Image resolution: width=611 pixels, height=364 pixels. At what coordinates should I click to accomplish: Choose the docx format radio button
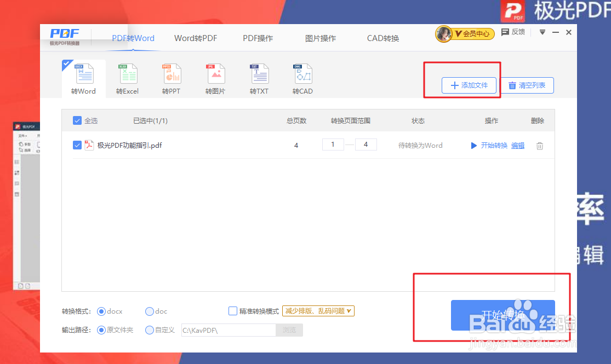pyautogui.click(x=101, y=311)
